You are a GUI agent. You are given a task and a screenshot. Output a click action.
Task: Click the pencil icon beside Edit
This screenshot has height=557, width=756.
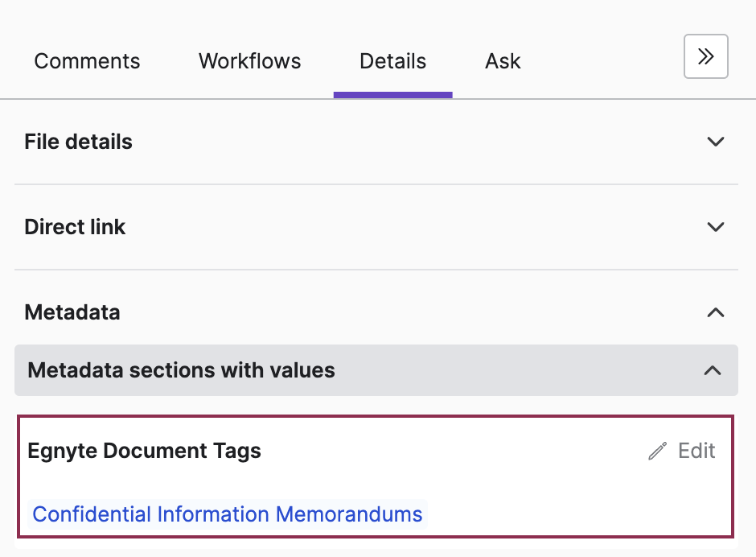[658, 451]
